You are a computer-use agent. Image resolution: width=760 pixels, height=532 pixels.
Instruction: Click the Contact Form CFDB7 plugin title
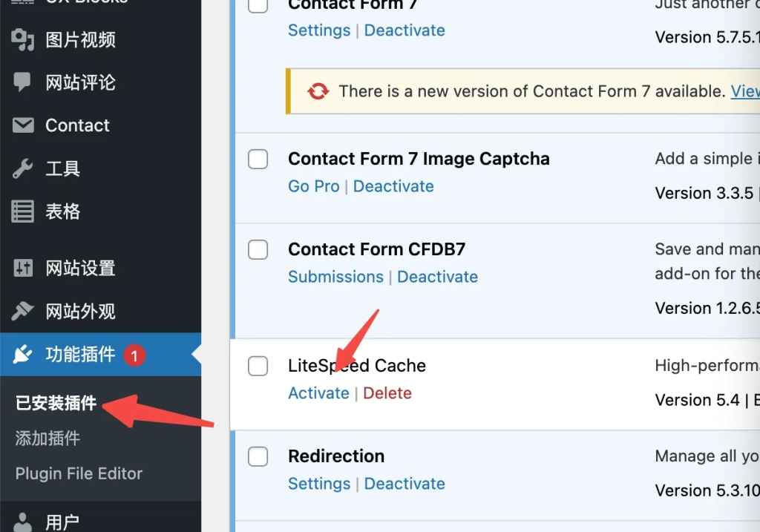click(376, 249)
